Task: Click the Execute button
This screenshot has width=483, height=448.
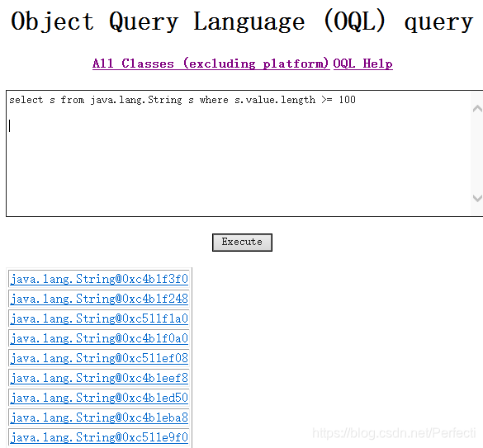Action: click(242, 243)
